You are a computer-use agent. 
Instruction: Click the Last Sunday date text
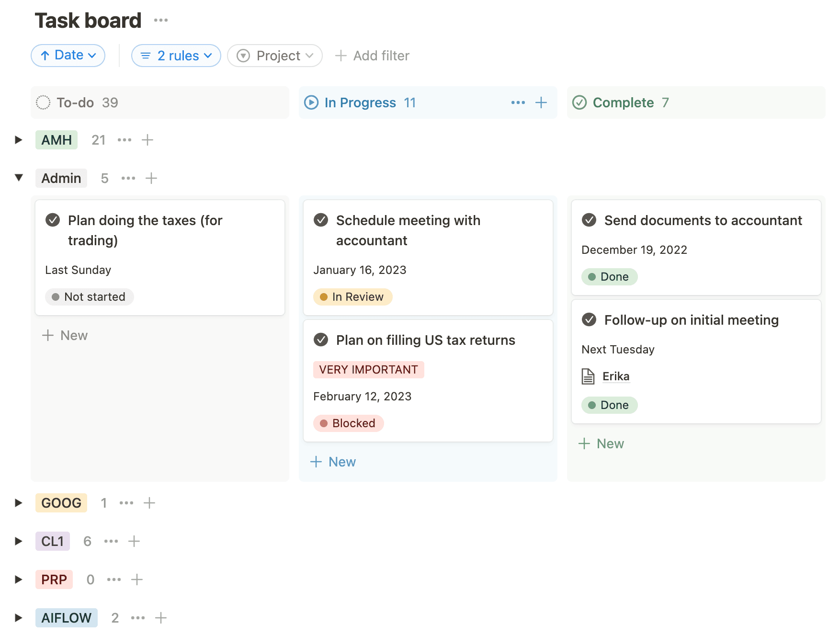pos(78,270)
